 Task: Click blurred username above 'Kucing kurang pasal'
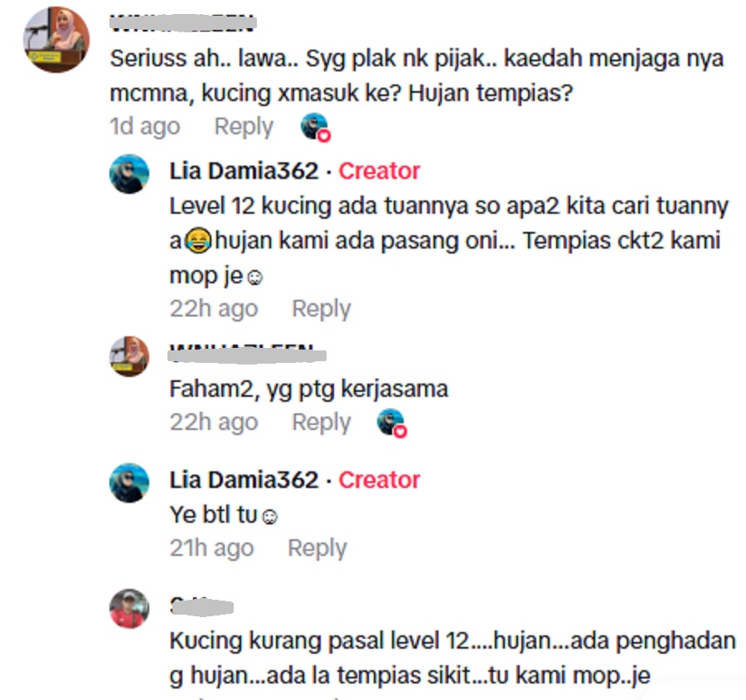point(201,606)
